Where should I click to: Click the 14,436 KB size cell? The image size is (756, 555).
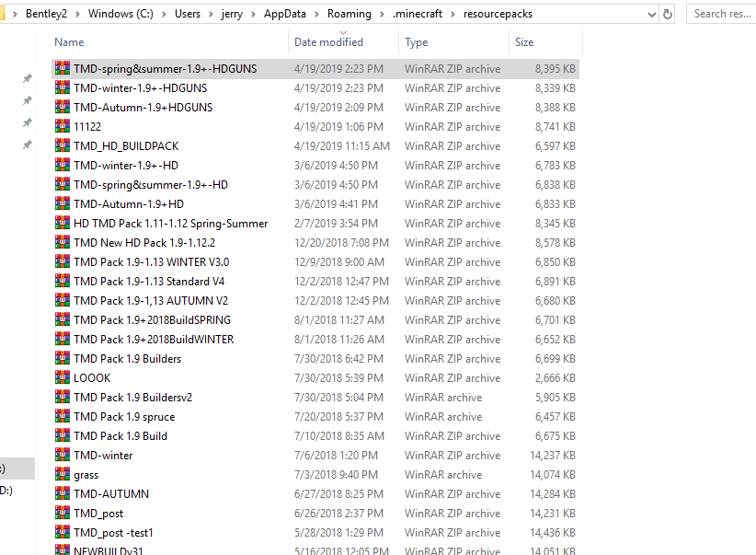click(x=553, y=532)
